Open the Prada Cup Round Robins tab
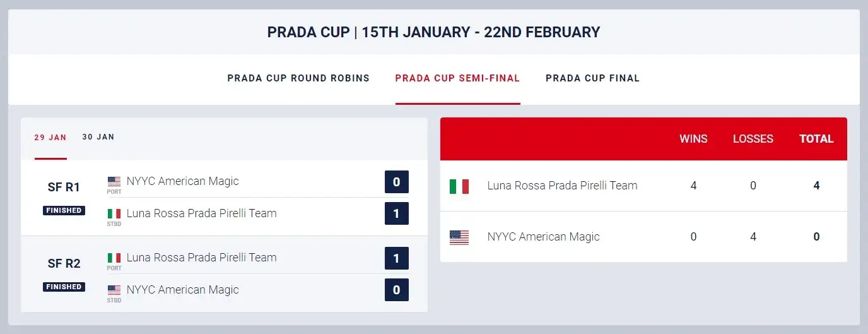The height and width of the screenshot is (334, 868). tap(298, 78)
